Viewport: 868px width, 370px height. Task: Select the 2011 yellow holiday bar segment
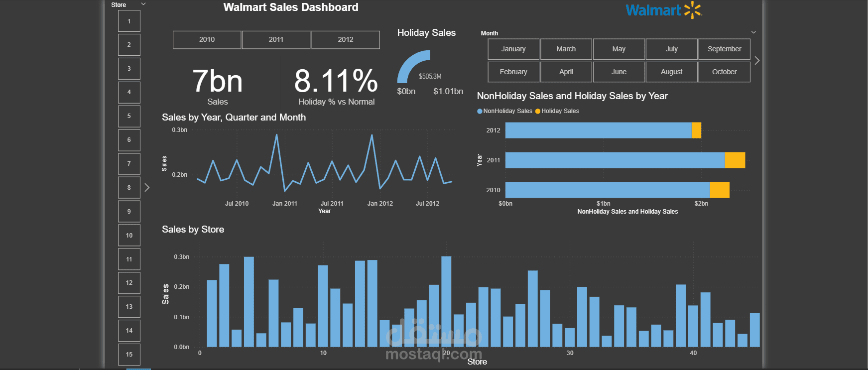click(x=735, y=160)
